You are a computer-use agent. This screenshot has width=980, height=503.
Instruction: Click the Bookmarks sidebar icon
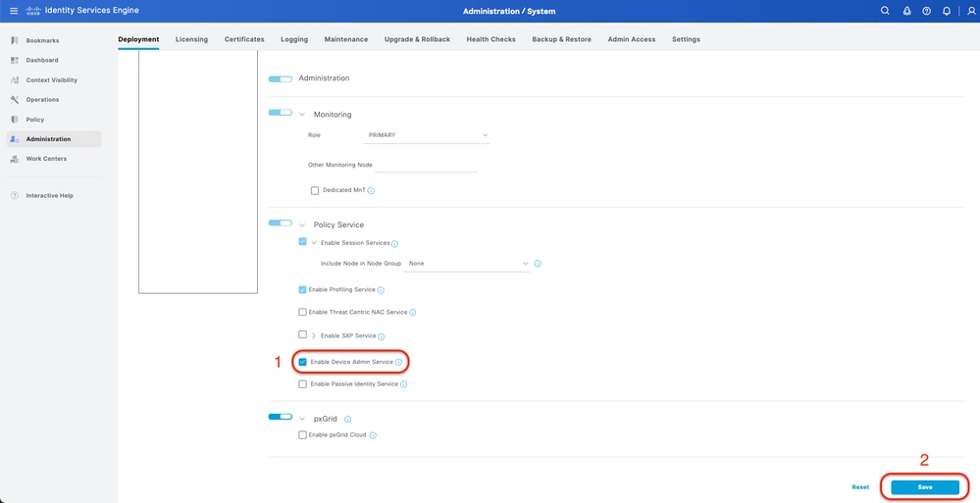click(15, 40)
